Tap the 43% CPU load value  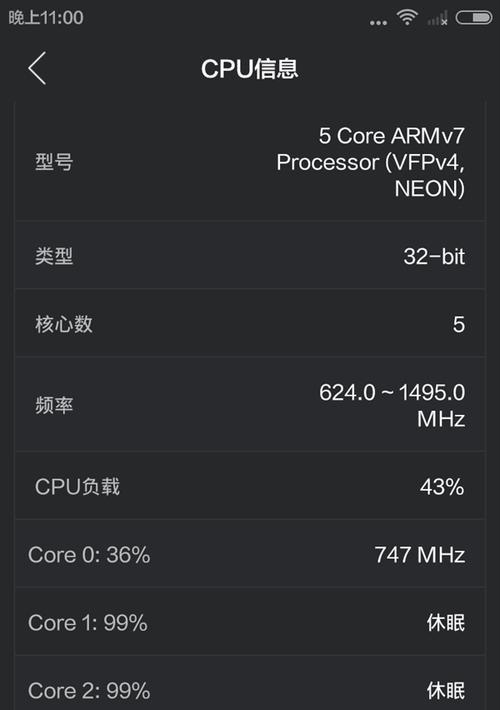[442, 487]
